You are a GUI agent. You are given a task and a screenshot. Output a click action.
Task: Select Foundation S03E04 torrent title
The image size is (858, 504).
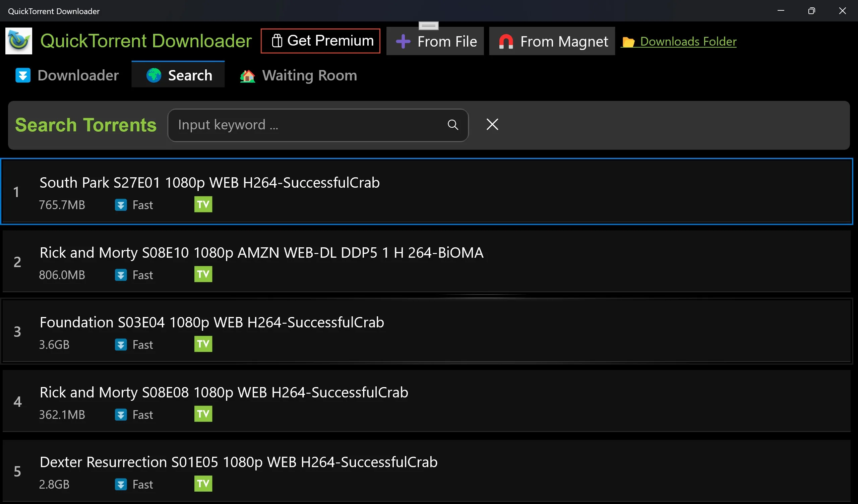click(212, 322)
